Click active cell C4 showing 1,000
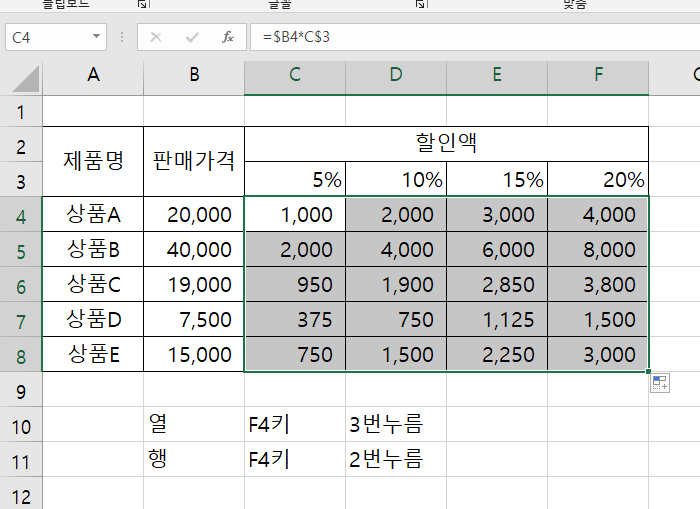The image size is (700, 509). click(295, 214)
